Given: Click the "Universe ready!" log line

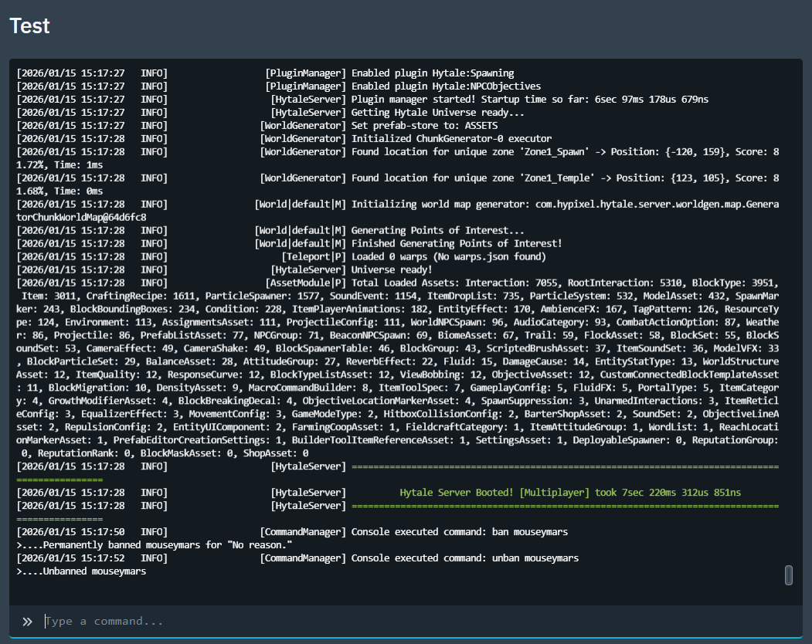Looking at the screenshot, I should (x=392, y=269).
